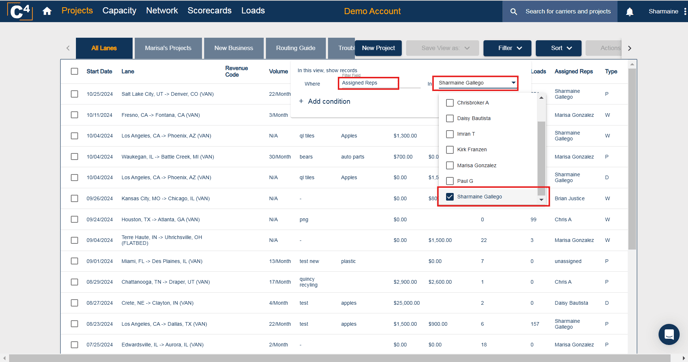Go to the home icon
The image size is (688, 362).
pyautogui.click(x=47, y=11)
